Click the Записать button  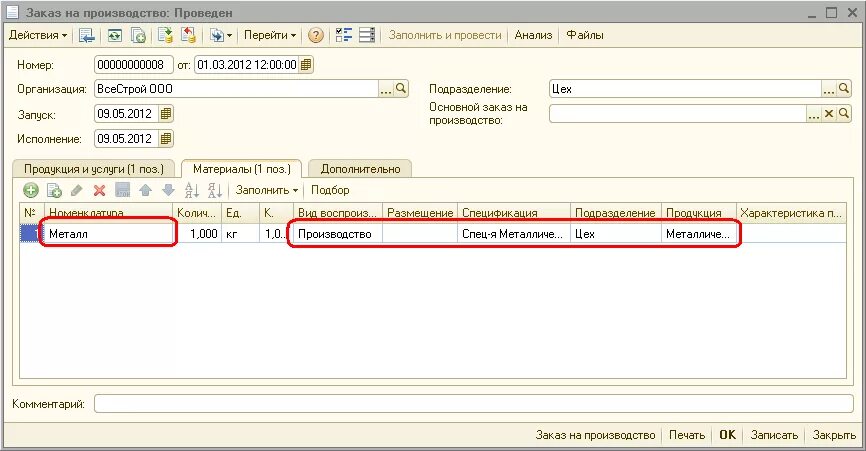(x=774, y=435)
